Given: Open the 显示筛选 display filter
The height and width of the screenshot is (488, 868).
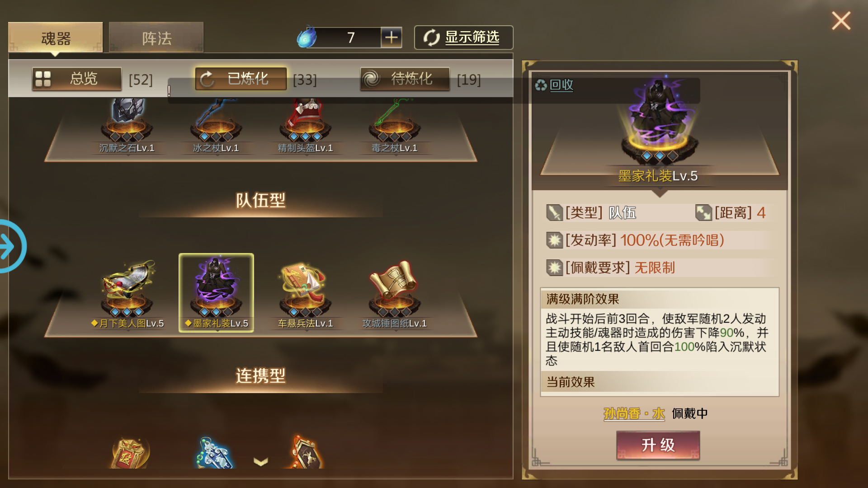Looking at the screenshot, I should click(x=463, y=37).
